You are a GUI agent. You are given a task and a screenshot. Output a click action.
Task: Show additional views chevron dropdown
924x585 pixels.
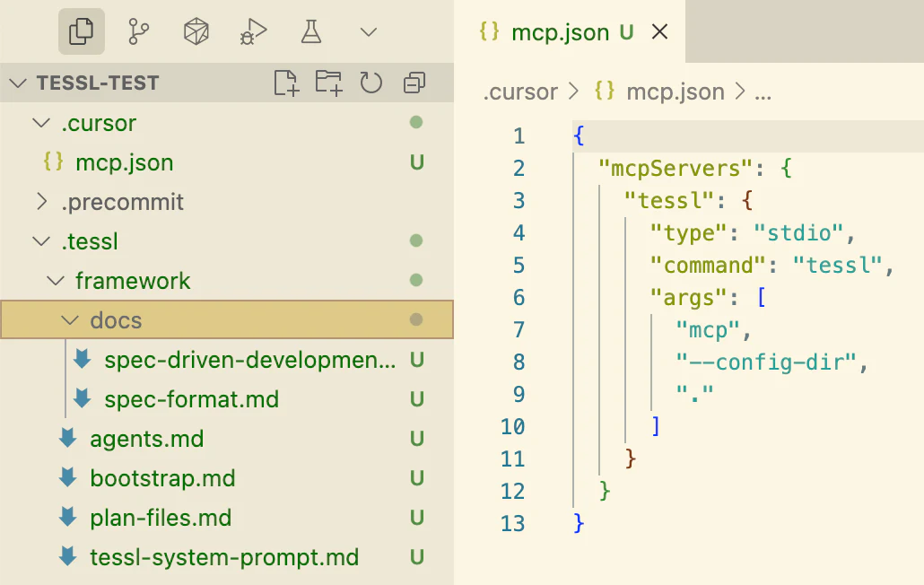tap(369, 31)
